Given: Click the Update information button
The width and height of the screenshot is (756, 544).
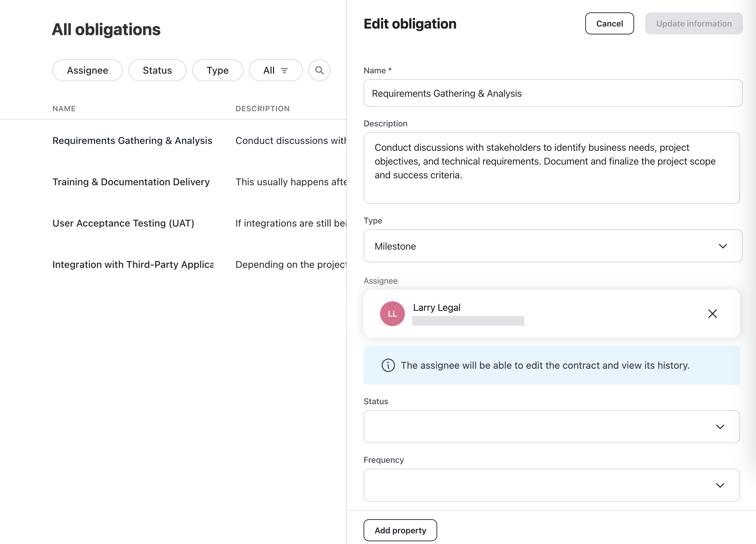Looking at the screenshot, I should coord(694,23).
